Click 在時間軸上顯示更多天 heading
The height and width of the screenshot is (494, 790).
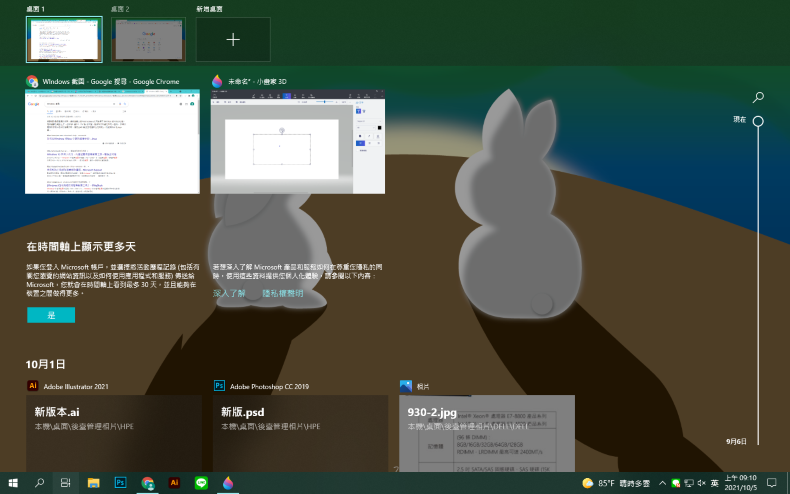click(x=81, y=246)
